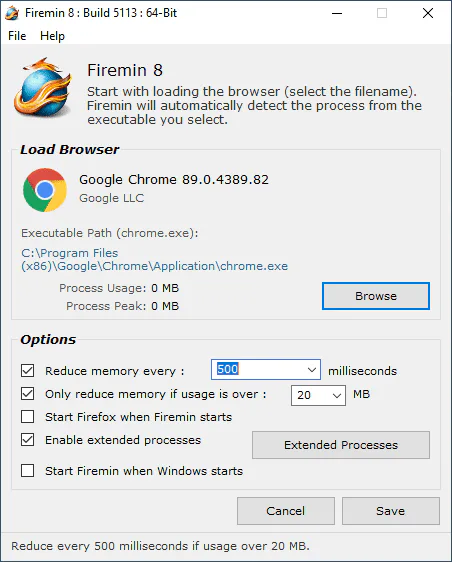Screen dimensions: 452x562
Task: Toggle Enable extended processes checkbox
Action: (28, 439)
